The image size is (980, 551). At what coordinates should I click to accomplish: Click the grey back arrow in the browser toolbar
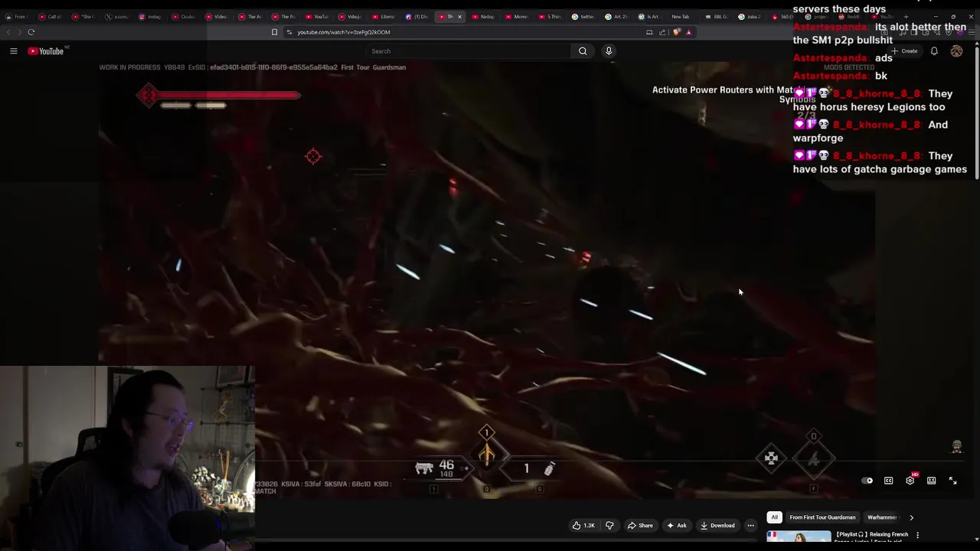[8, 32]
